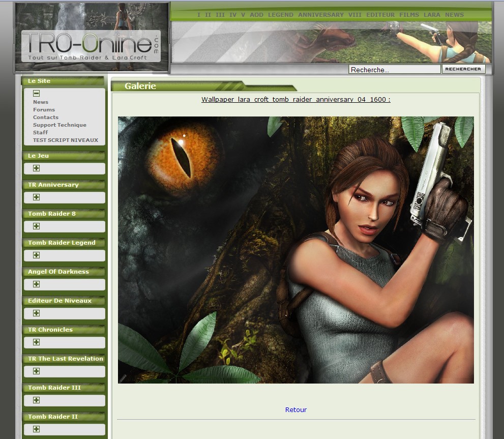This screenshot has width=504, height=439.
Task: Open Support Technique link
Action: pos(60,125)
